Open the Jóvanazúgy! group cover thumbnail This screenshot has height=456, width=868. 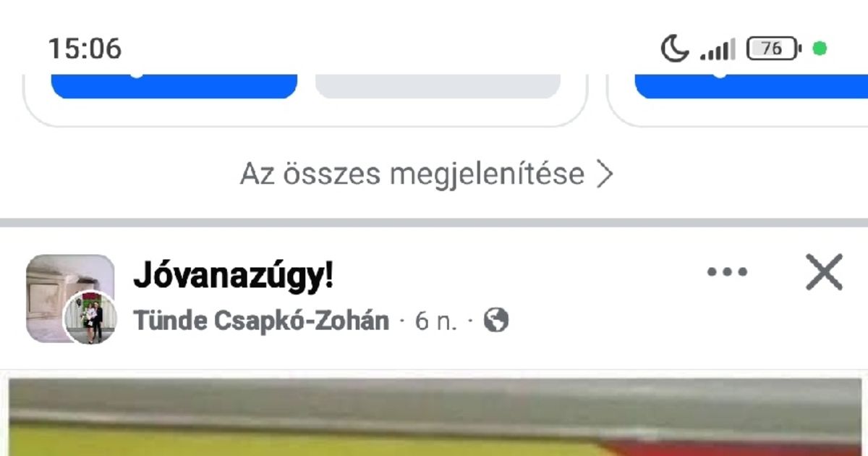coord(70,298)
